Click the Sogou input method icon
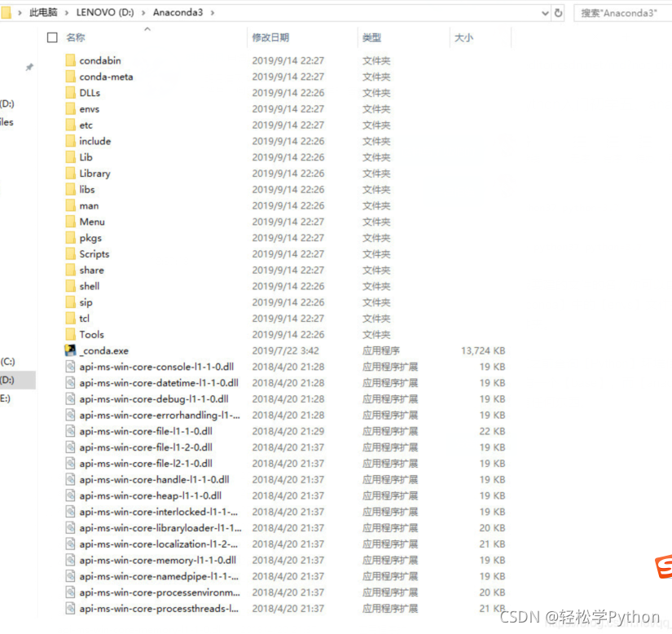 click(664, 566)
